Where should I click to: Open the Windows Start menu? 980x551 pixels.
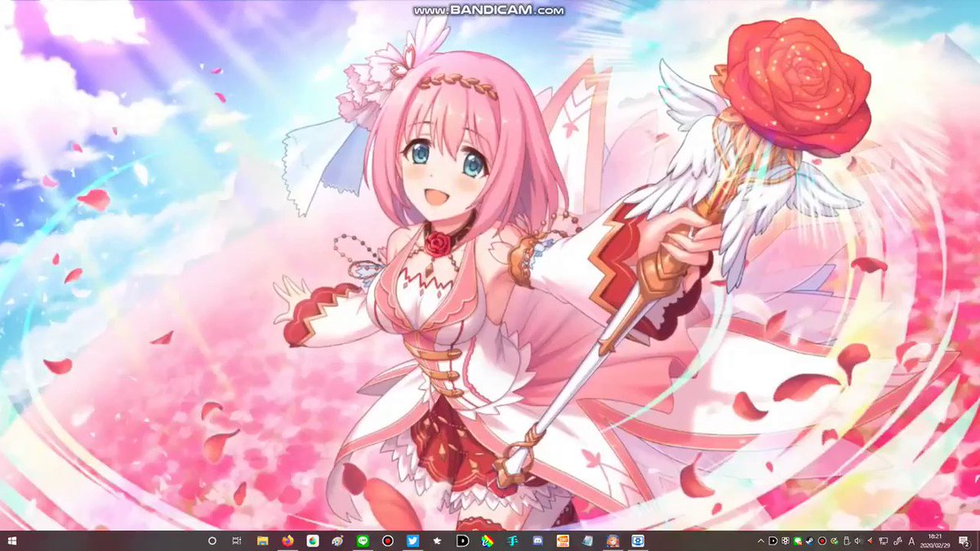point(14,540)
